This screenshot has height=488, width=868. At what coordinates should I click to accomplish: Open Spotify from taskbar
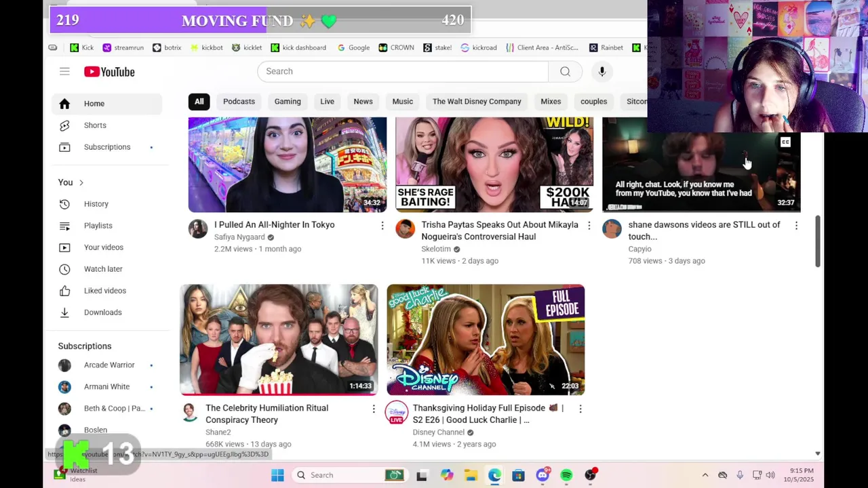[x=566, y=475]
